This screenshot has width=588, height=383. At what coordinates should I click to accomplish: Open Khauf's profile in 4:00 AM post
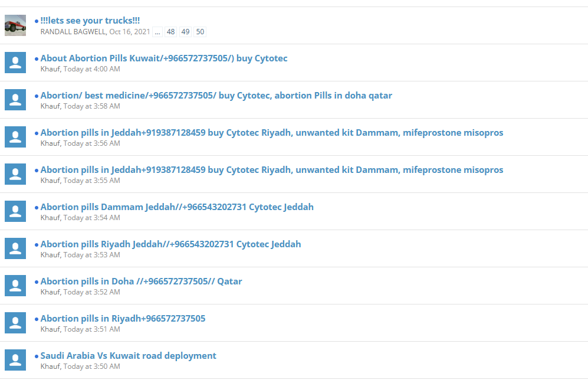[50, 69]
